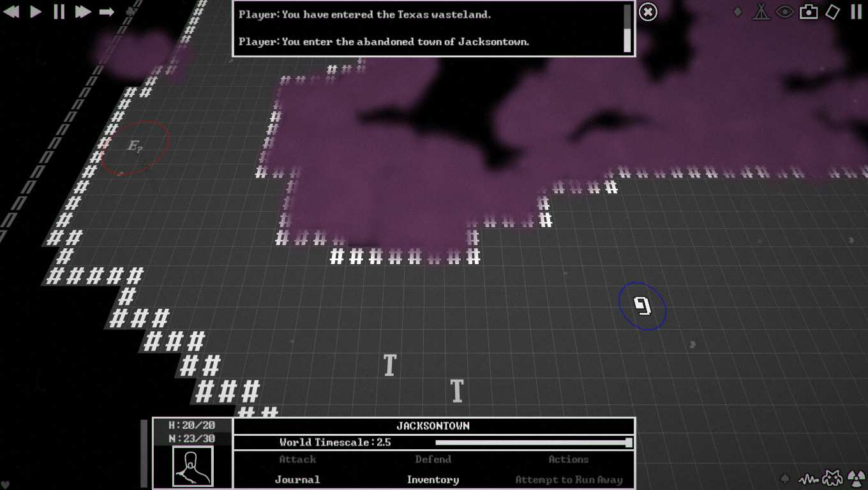Toggle the eye visibility icon
Viewport: 868px width, 490px height.
(x=784, y=11)
